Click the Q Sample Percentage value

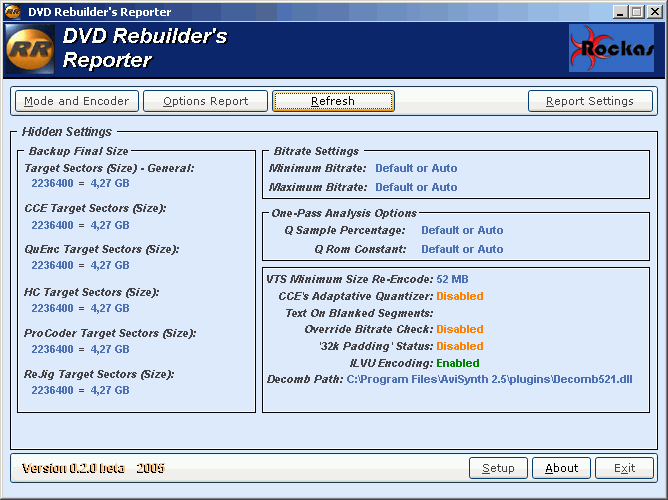[x=462, y=230]
